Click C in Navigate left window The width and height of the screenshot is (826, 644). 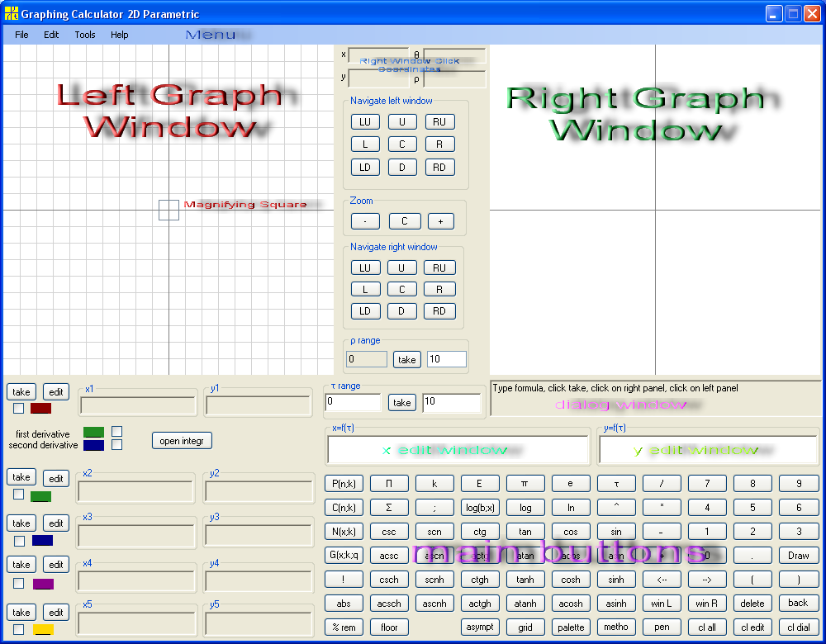pos(402,144)
